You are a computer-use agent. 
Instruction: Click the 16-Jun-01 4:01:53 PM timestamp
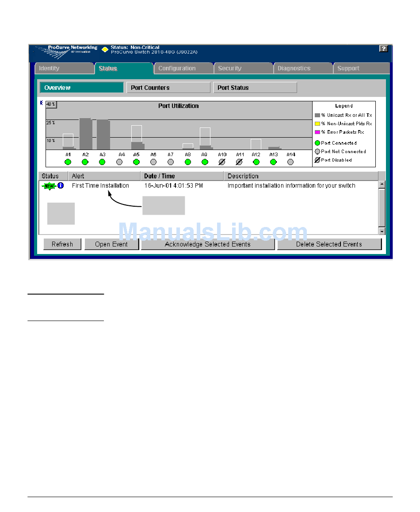(174, 185)
